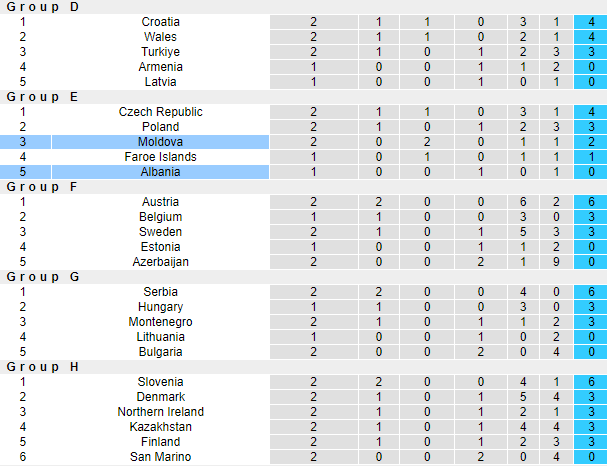The width and height of the screenshot is (607, 466).
Task: Click the Northern Ireland team name
Action: (x=160, y=412)
